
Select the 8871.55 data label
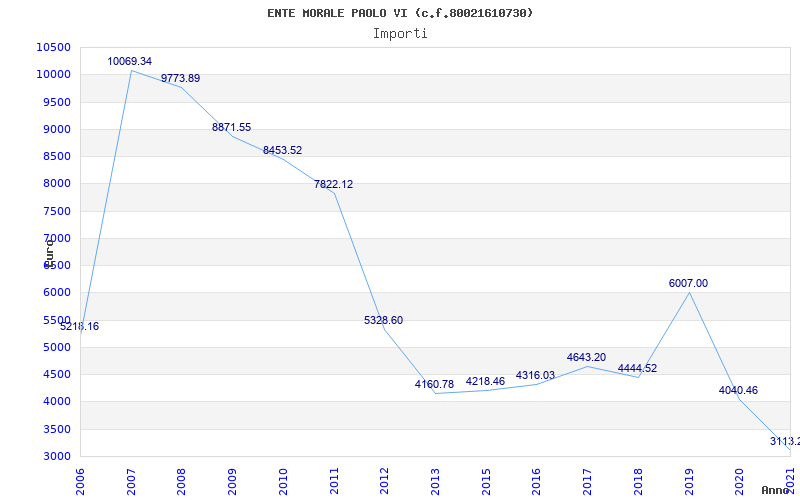232,128
